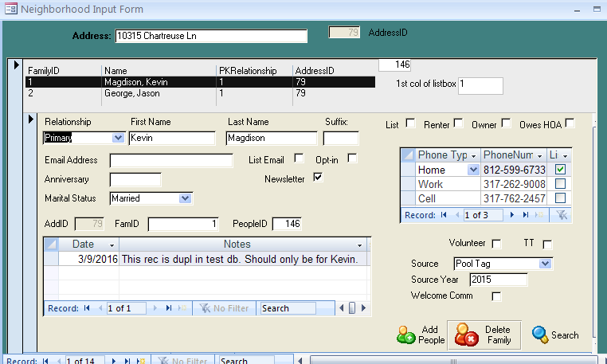Uncheck the Newsletter checkbox
607x364 pixels.
click(318, 178)
